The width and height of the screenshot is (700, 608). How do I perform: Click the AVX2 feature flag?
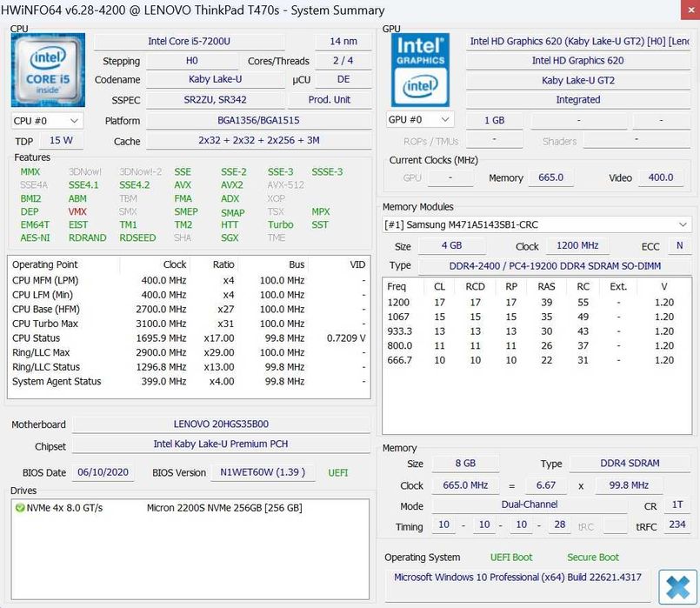[x=232, y=185]
